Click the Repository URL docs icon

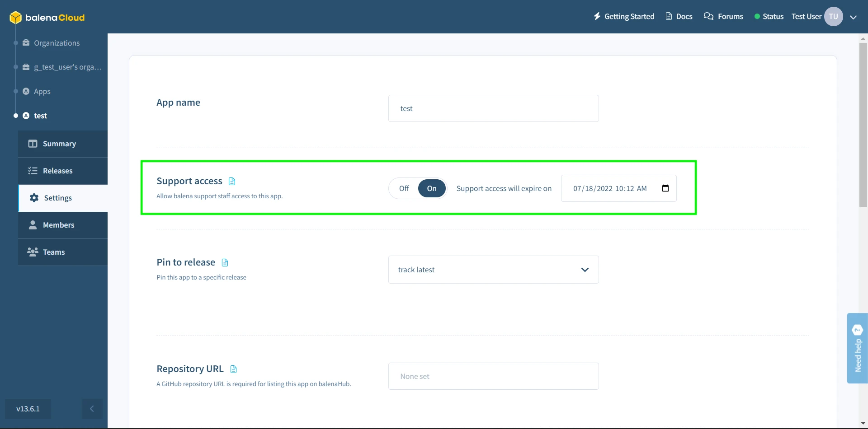233,368
